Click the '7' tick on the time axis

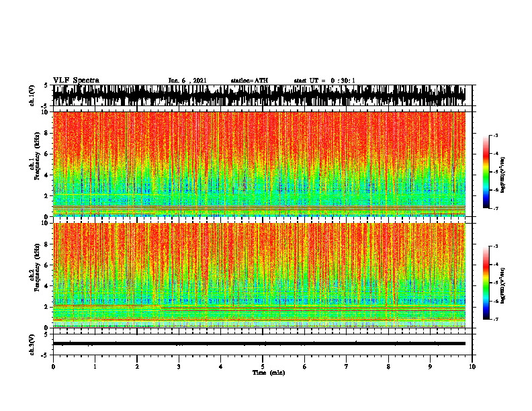point(347,367)
